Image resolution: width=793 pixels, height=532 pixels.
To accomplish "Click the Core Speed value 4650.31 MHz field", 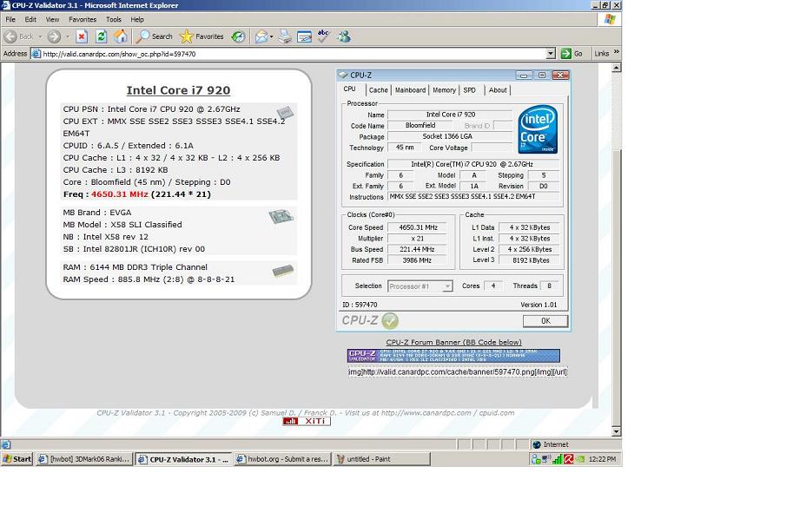I will [418, 227].
